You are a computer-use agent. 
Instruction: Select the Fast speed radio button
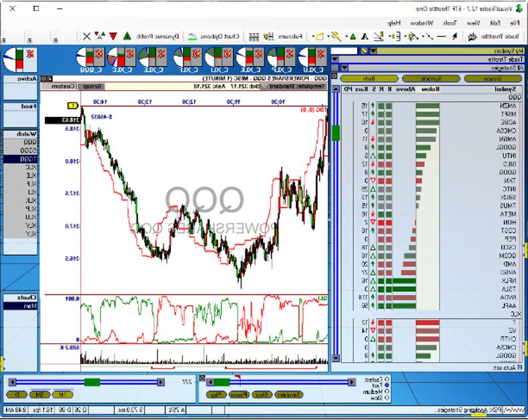coord(387,385)
